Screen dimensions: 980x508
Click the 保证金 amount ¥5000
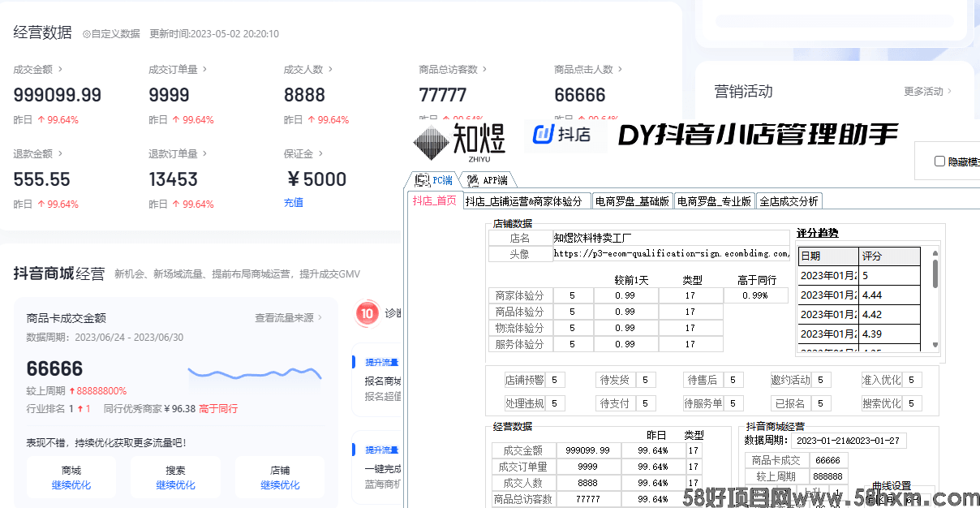click(316, 179)
